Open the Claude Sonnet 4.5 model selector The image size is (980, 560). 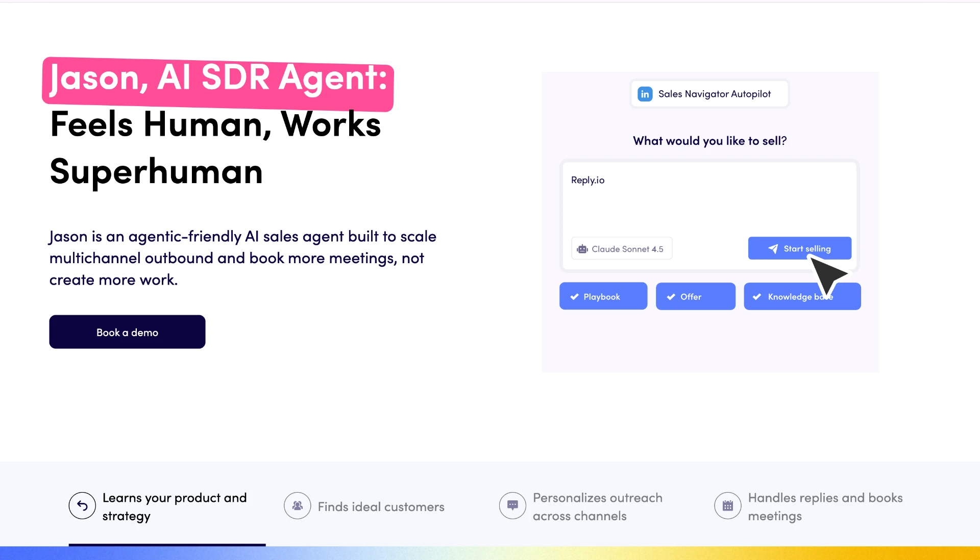(x=622, y=248)
